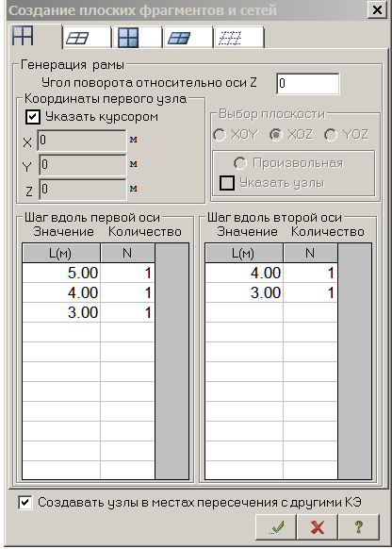Switch to the wall-beam generation tab icon
This screenshot has width=392, height=549.
(x=128, y=38)
